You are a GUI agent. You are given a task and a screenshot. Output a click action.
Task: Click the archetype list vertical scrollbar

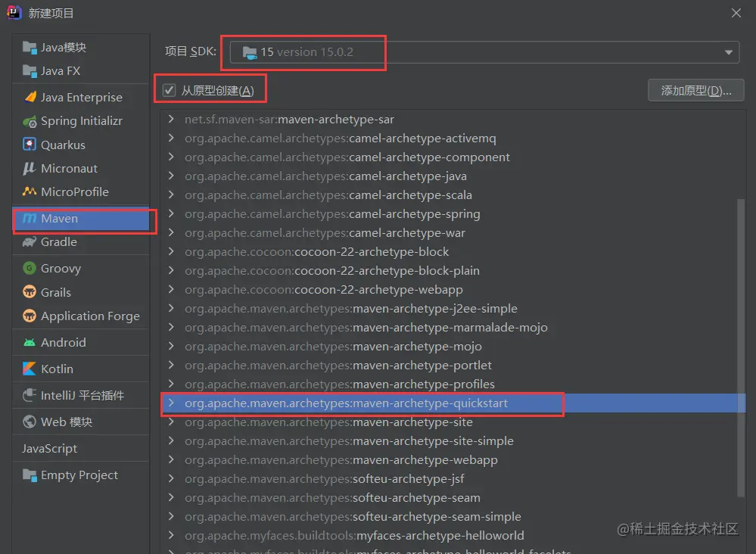tap(741, 347)
